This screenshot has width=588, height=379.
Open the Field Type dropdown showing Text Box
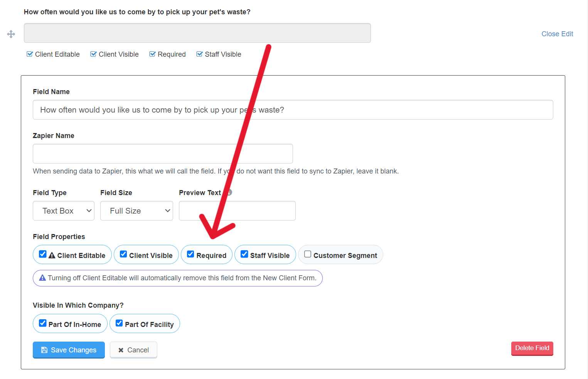64,211
